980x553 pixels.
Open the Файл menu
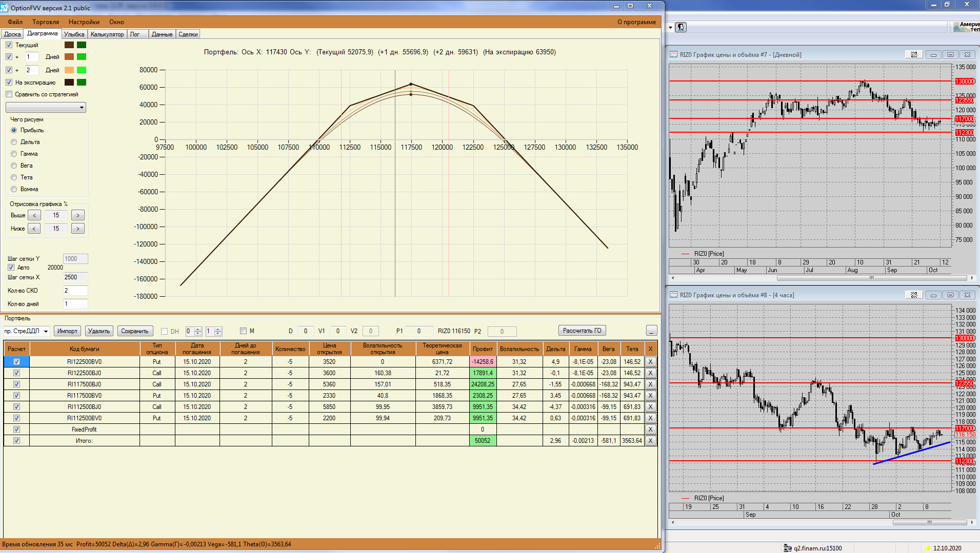coord(15,22)
